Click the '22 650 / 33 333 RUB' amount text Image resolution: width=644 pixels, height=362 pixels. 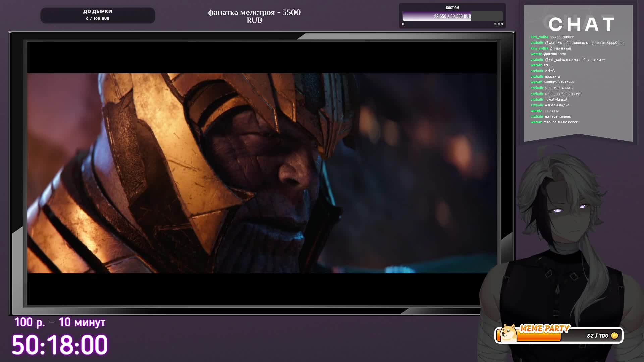coord(452,16)
